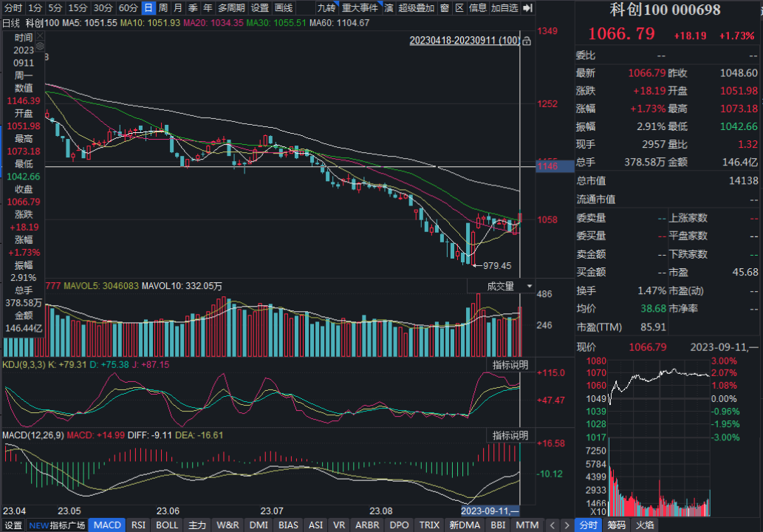Toggle the 日 daily period button
763x532 pixels.
(148, 8)
